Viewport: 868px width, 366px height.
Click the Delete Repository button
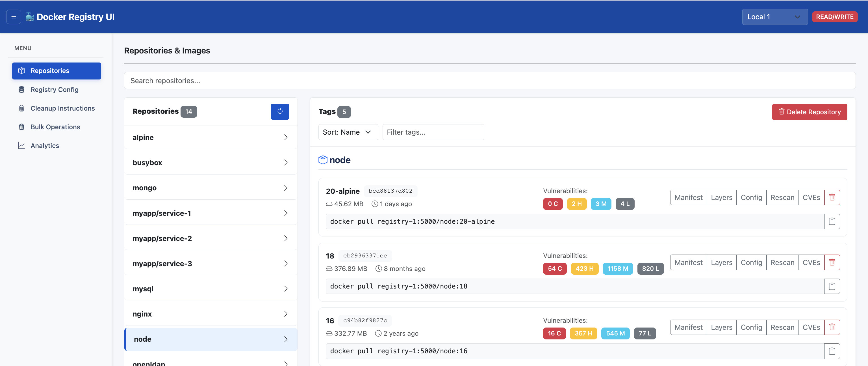pyautogui.click(x=810, y=112)
